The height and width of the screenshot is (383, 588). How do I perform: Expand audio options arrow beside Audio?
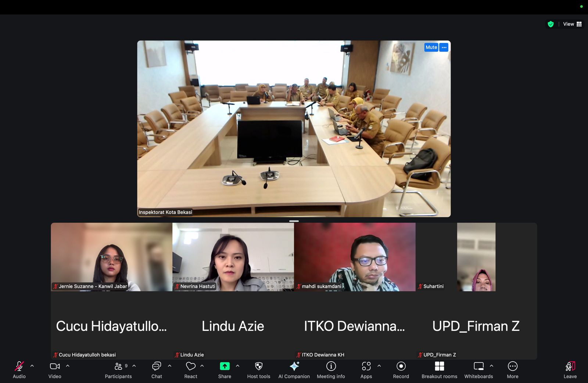[32, 366]
